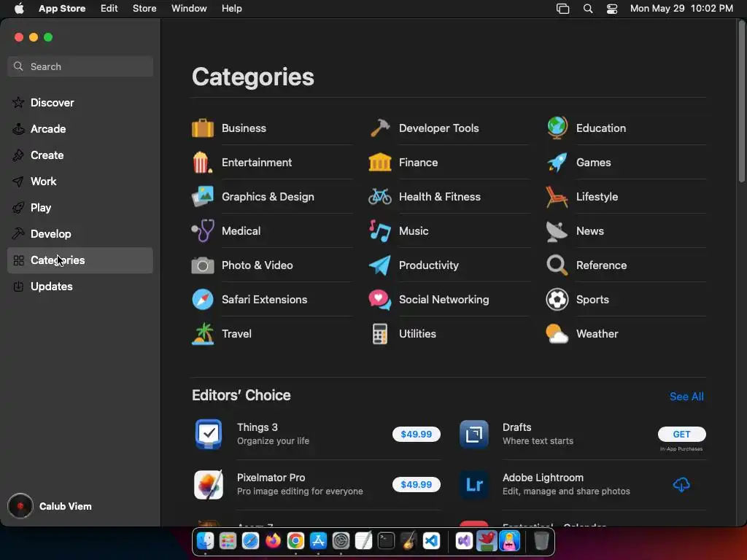Open the Create sidebar section
This screenshot has height=560, width=747.
coord(80,155)
